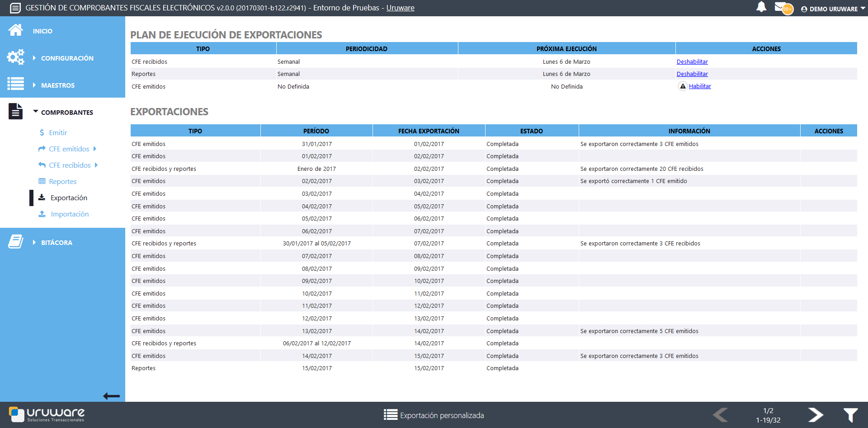Screen dimensions: 868x428
Task: Collapse the Comprobantes menu section
Action: (x=66, y=113)
